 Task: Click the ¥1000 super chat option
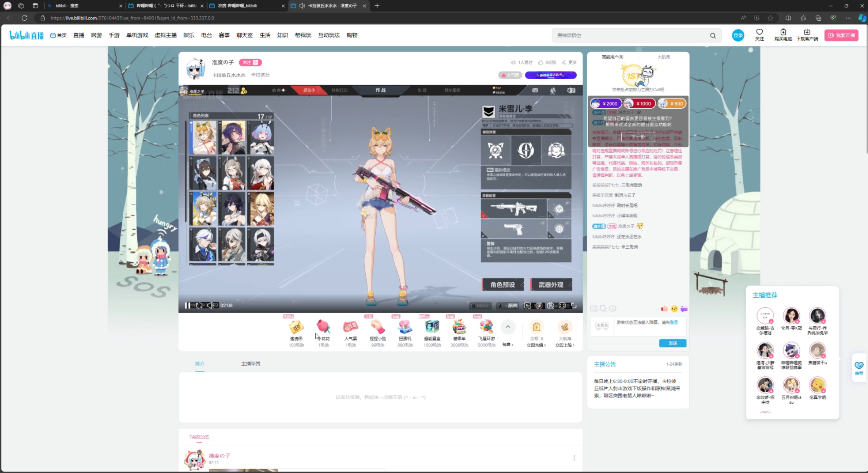point(640,104)
